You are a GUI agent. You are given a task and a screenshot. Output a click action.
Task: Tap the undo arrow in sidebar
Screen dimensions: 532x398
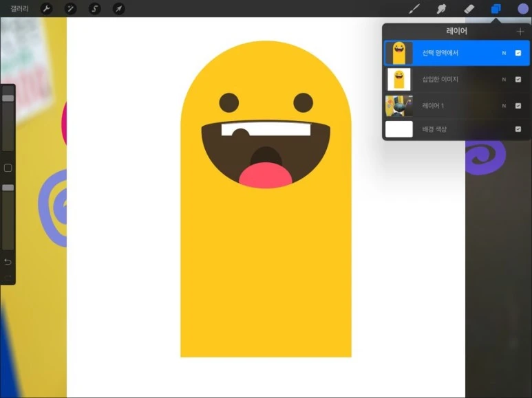click(x=8, y=262)
